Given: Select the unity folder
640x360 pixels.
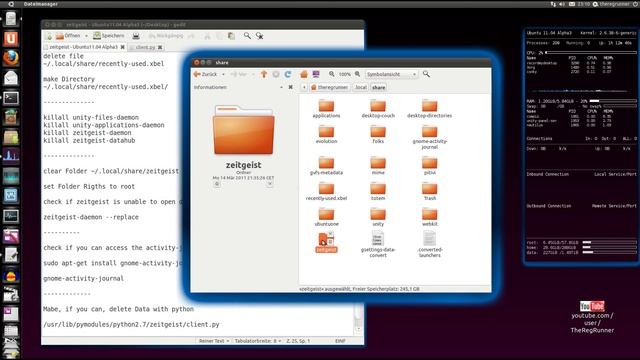Looking at the screenshot, I should 378,217.
